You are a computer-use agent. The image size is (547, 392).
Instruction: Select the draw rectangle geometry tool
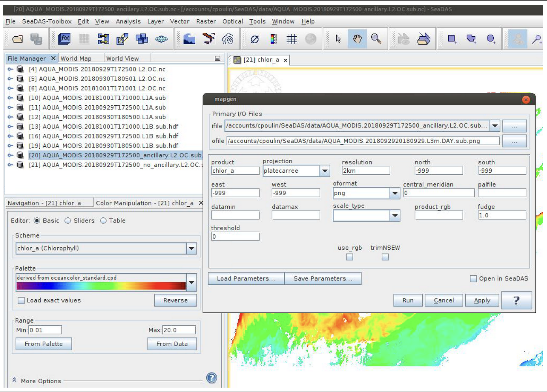click(452, 39)
